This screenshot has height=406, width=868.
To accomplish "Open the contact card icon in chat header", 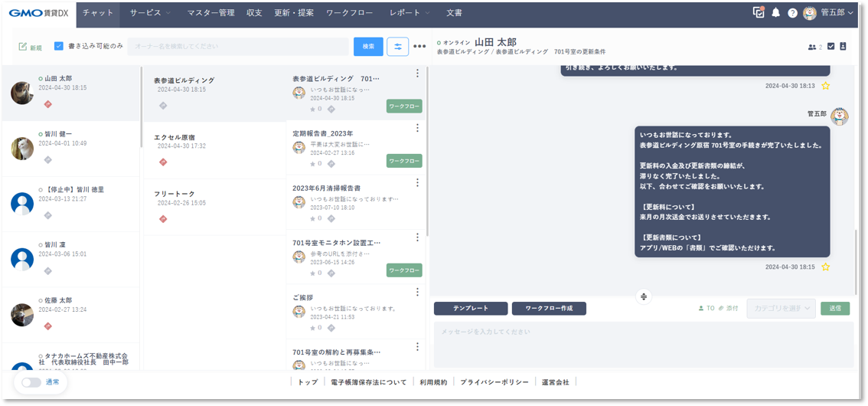I will click(x=843, y=47).
